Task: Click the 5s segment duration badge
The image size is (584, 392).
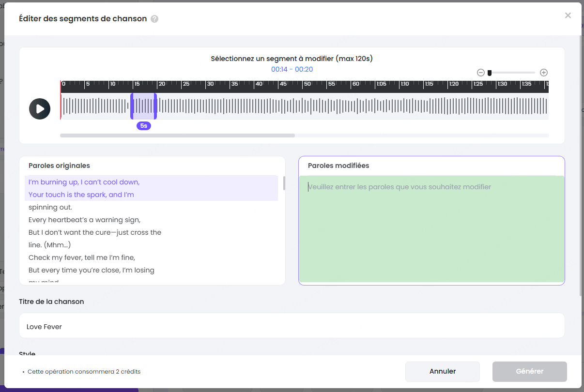Action: point(144,126)
